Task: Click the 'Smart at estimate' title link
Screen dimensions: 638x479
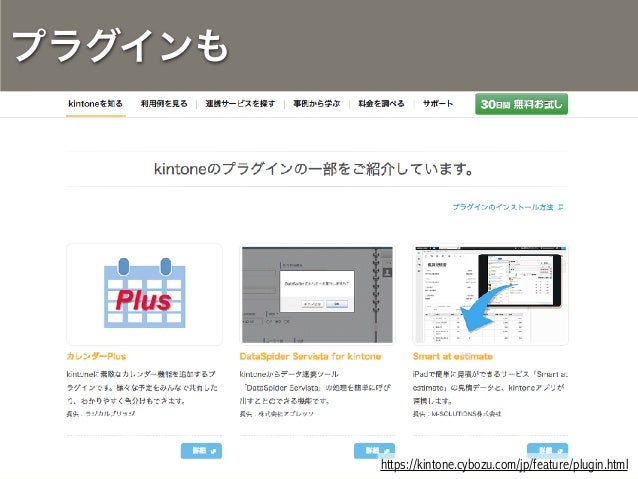Action: (452, 356)
